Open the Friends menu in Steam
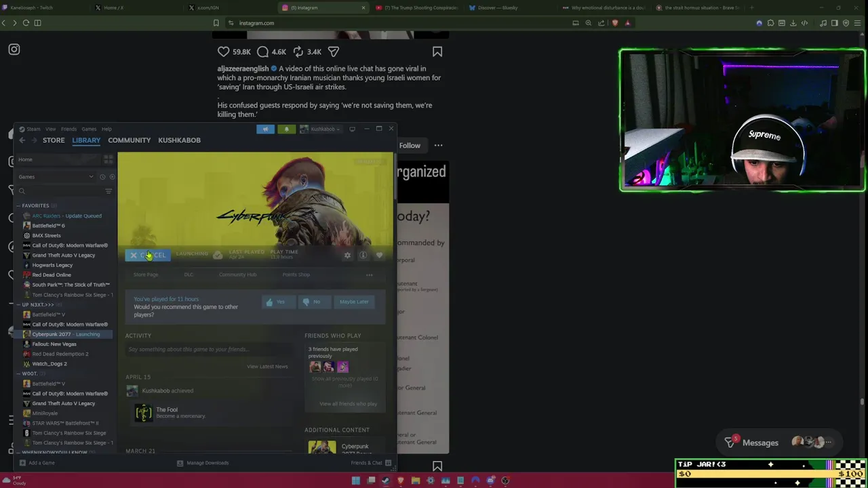Image resolution: width=868 pixels, height=488 pixels. tap(68, 129)
